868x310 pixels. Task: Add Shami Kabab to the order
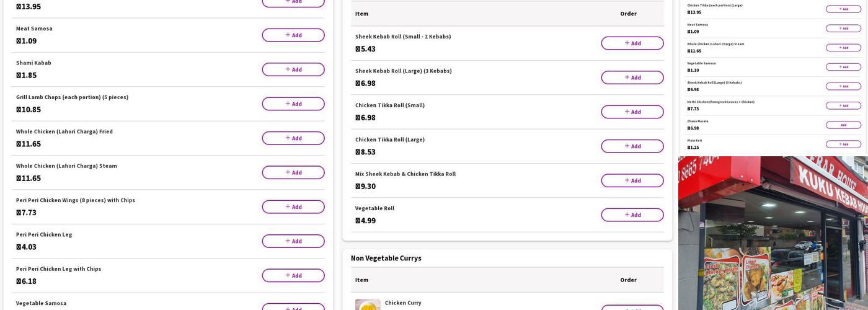coord(293,69)
